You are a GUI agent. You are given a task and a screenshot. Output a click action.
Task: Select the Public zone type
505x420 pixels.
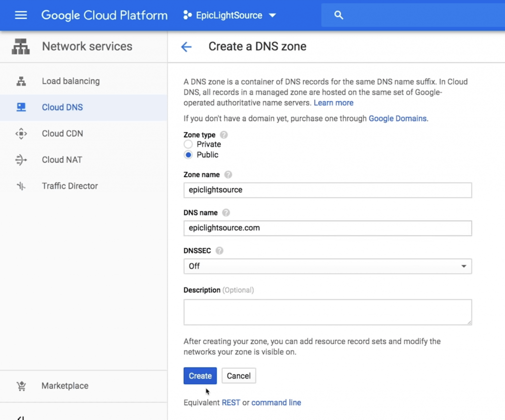pyautogui.click(x=188, y=155)
